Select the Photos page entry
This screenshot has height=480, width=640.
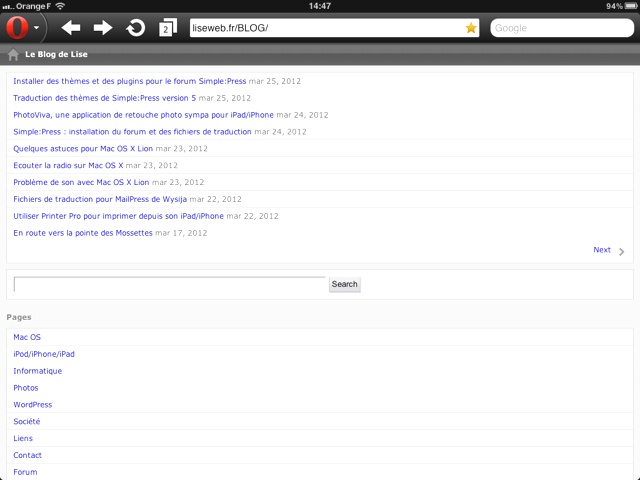26,388
